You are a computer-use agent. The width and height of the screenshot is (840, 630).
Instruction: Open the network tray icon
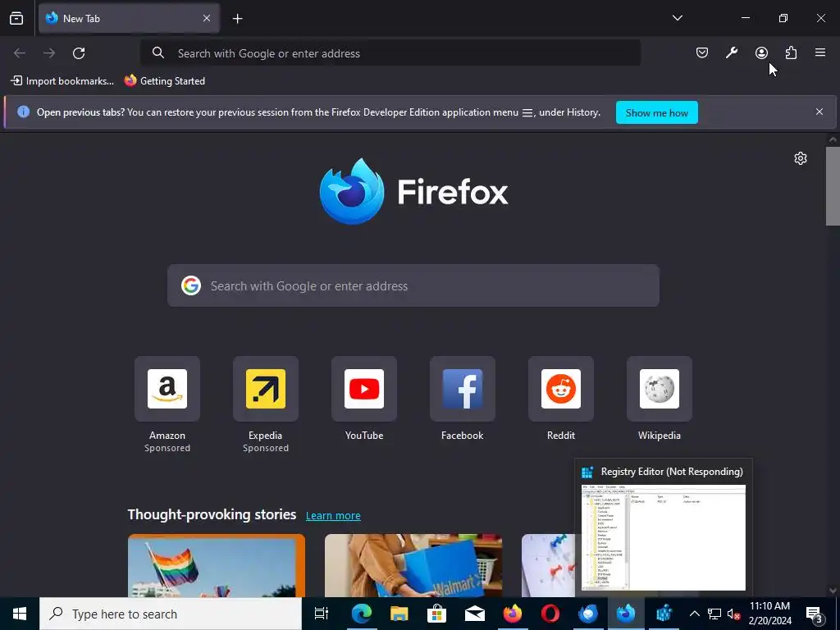714,614
